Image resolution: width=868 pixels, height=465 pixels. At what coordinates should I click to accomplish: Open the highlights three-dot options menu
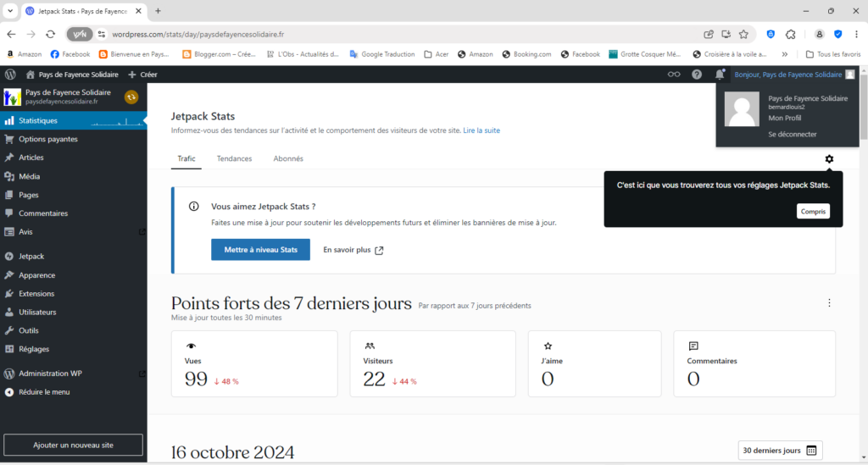point(829,303)
